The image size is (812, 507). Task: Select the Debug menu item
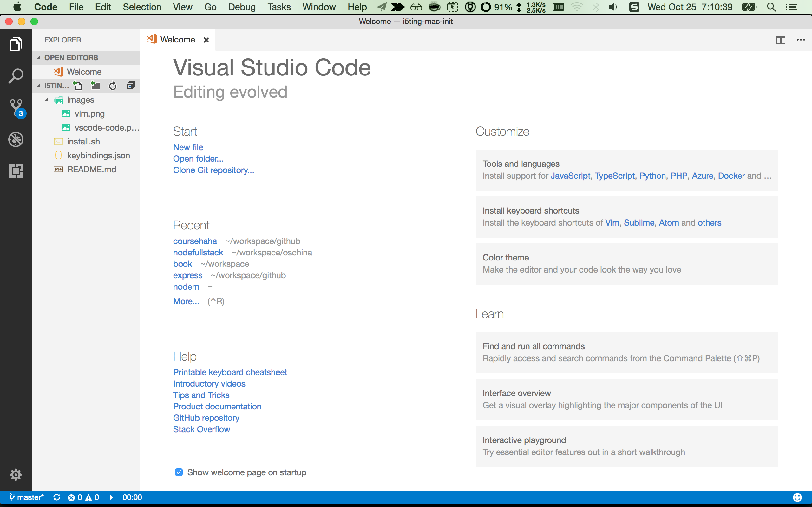242,7
